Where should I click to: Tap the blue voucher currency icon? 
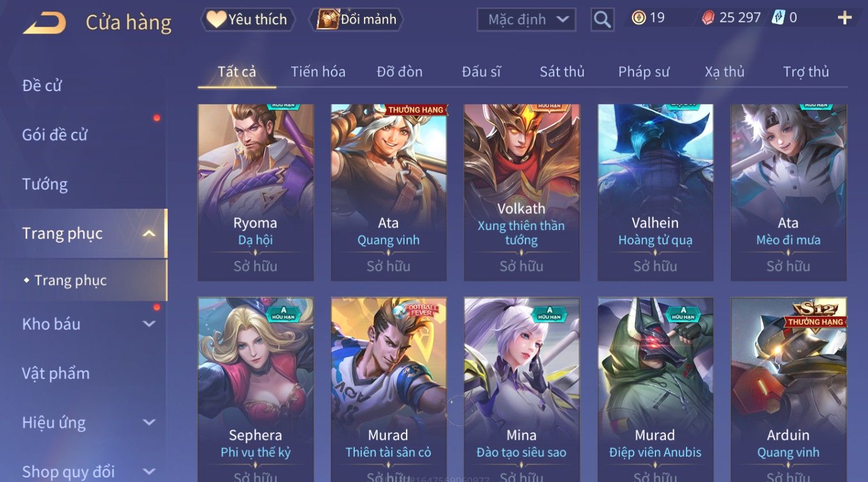pos(778,18)
